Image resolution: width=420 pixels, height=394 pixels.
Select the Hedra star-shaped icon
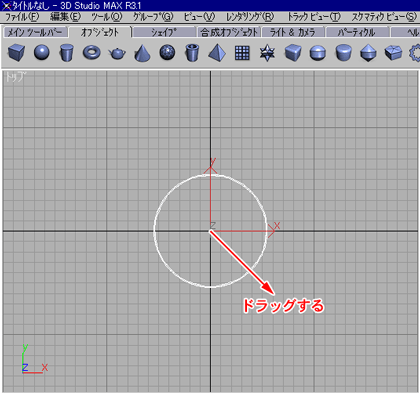pos(267,53)
